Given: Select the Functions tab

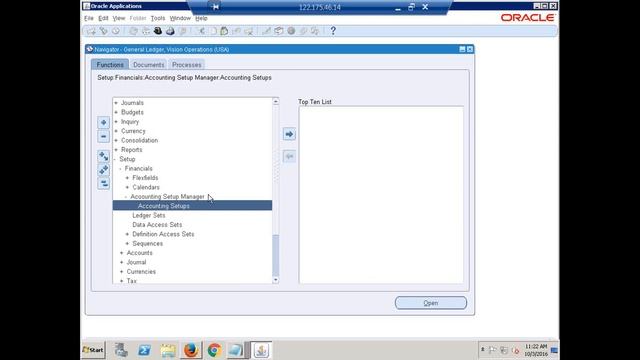Looking at the screenshot, I should [x=110, y=64].
